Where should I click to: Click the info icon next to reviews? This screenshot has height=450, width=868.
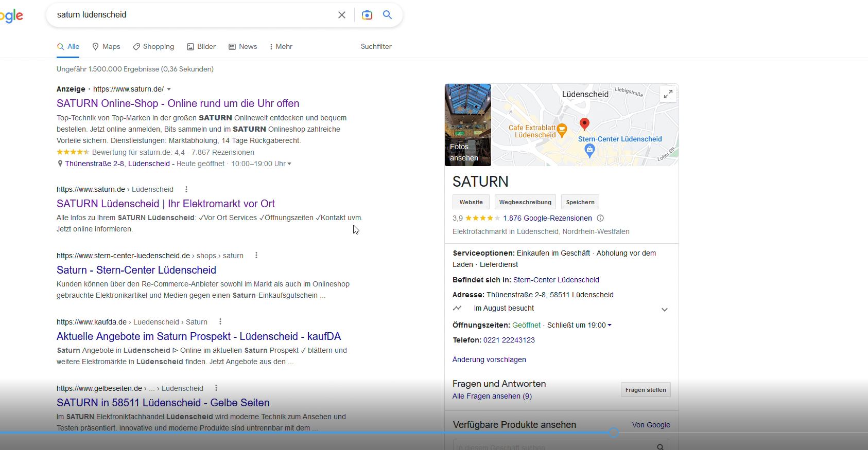tap(600, 218)
